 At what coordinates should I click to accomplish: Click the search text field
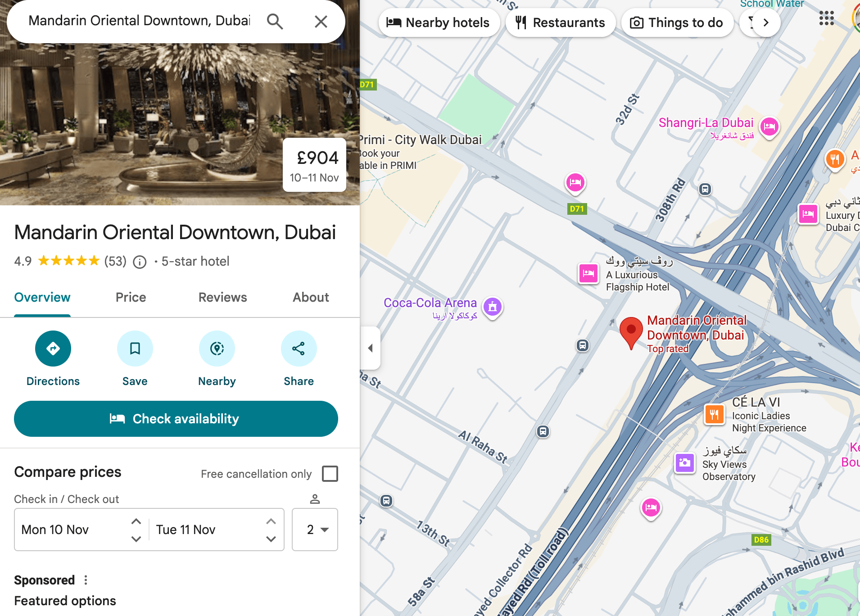tap(140, 21)
